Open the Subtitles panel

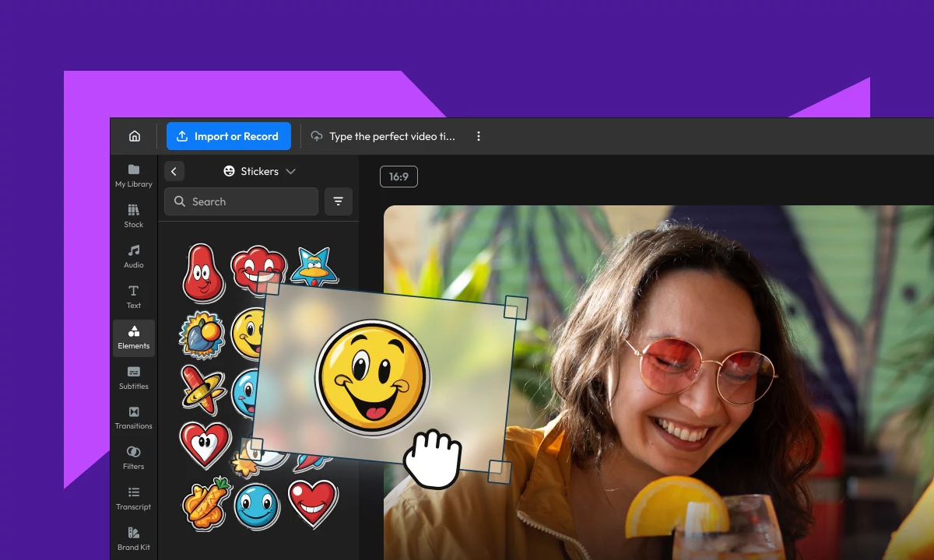(x=133, y=376)
